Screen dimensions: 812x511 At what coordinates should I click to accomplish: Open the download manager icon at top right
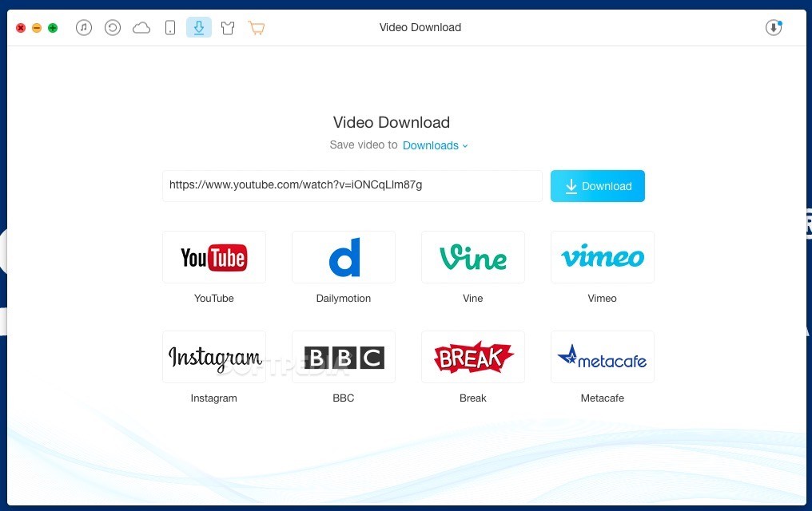(x=774, y=27)
